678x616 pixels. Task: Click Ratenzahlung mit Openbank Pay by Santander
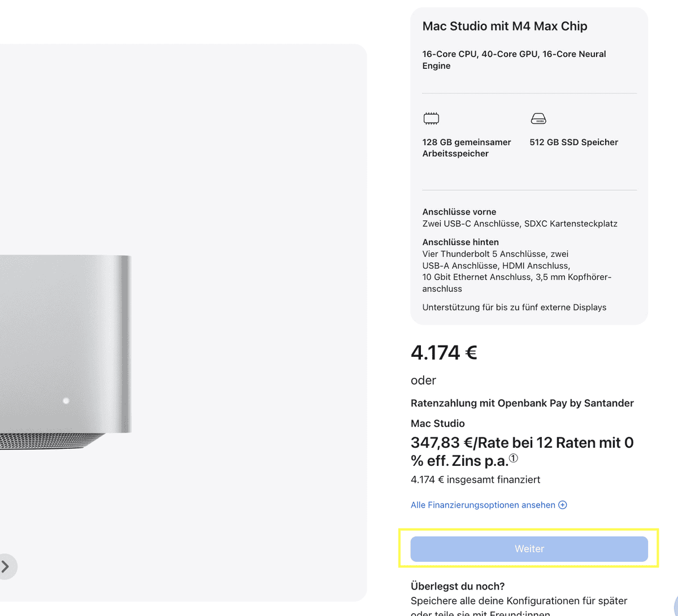(x=522, y=403)
